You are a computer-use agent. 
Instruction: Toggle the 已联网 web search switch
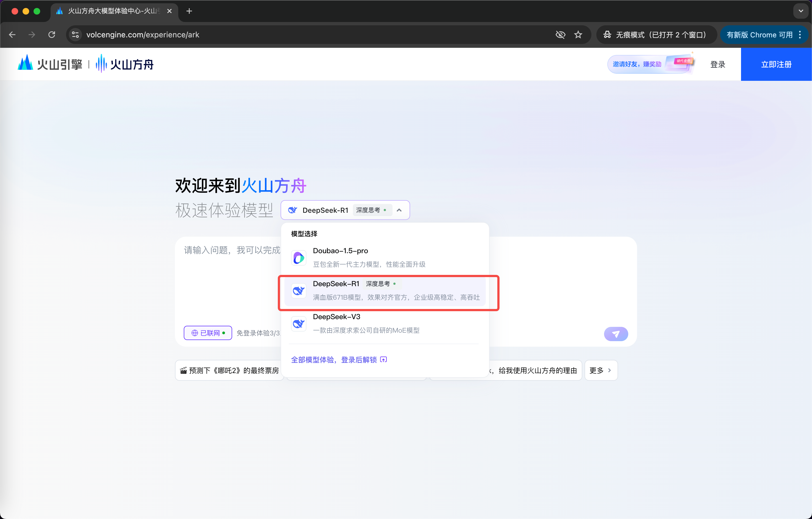click(x=208, y=333)
